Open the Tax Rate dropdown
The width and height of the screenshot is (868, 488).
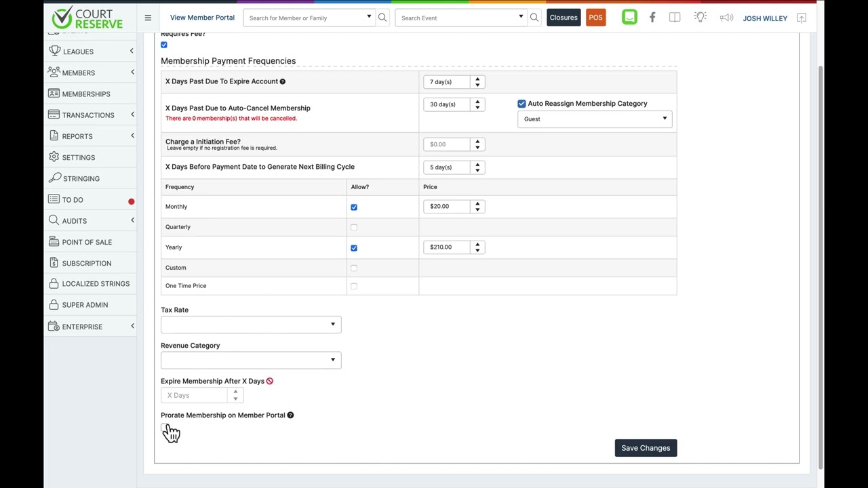tap(251, 325)
